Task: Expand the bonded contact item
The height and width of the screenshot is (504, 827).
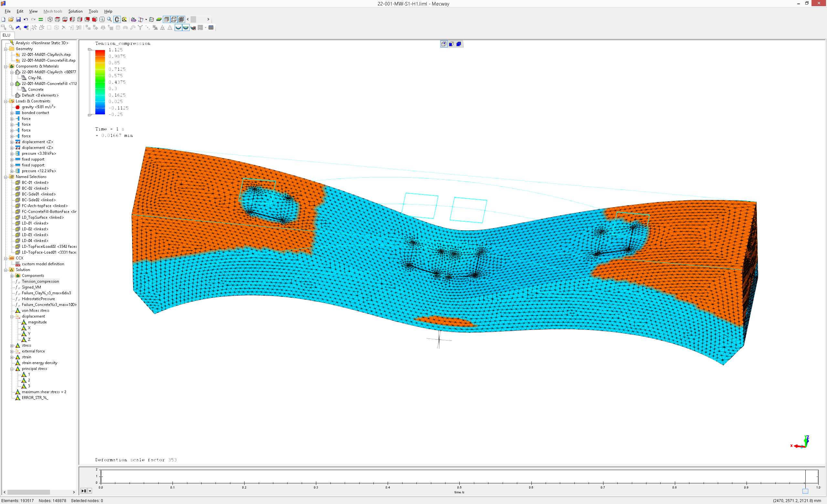Action: 12,113
